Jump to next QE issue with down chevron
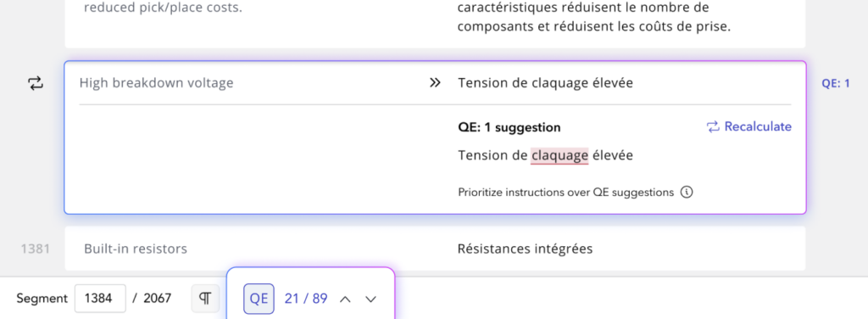 click(x=371, y=299)
